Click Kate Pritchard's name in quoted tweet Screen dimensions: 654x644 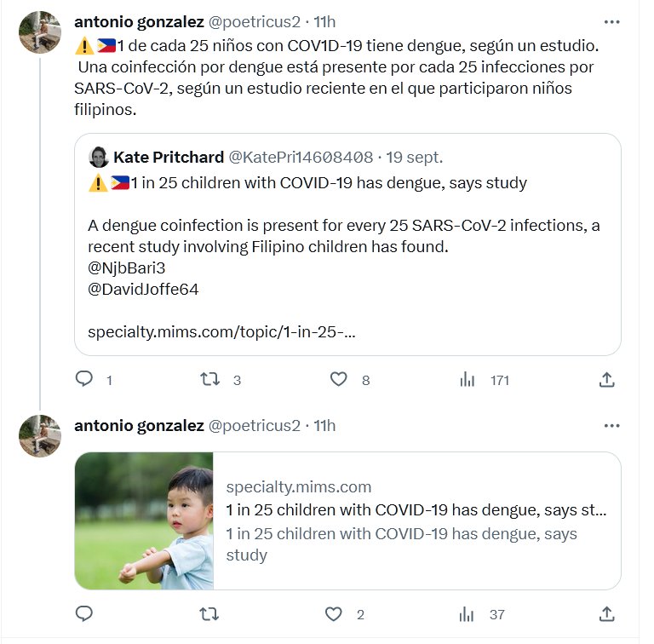pyautogui.click(x=168, y=157)
